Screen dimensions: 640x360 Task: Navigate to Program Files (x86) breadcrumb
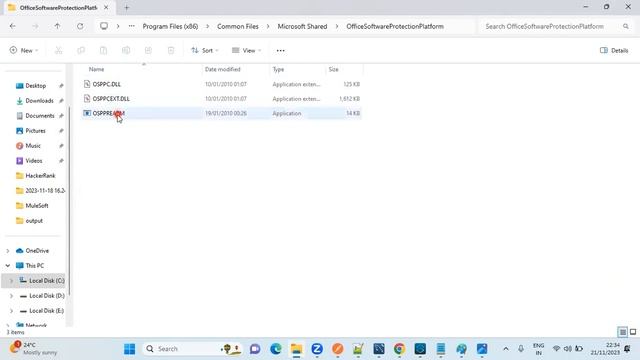(x=170, y=26)
